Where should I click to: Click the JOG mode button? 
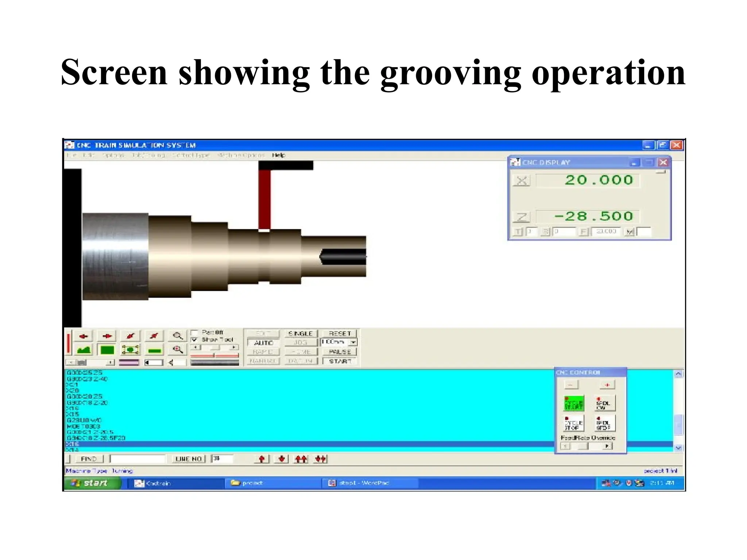pos(301,343)
